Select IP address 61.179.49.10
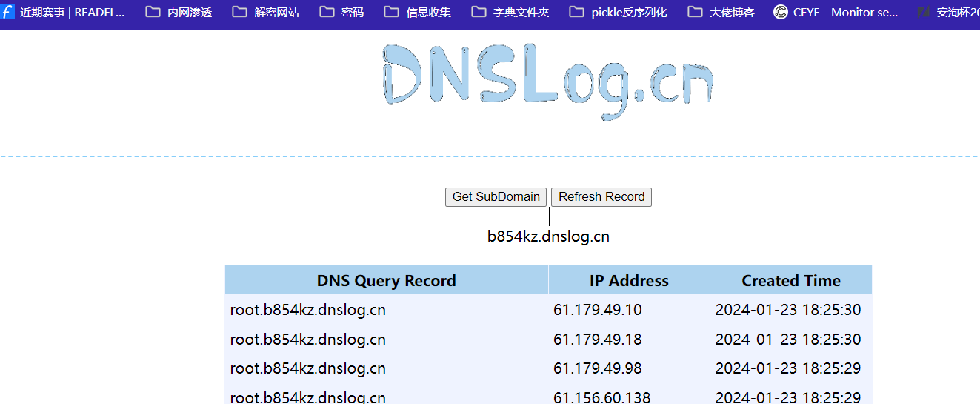Screen dimensions: 980x404 598,310
